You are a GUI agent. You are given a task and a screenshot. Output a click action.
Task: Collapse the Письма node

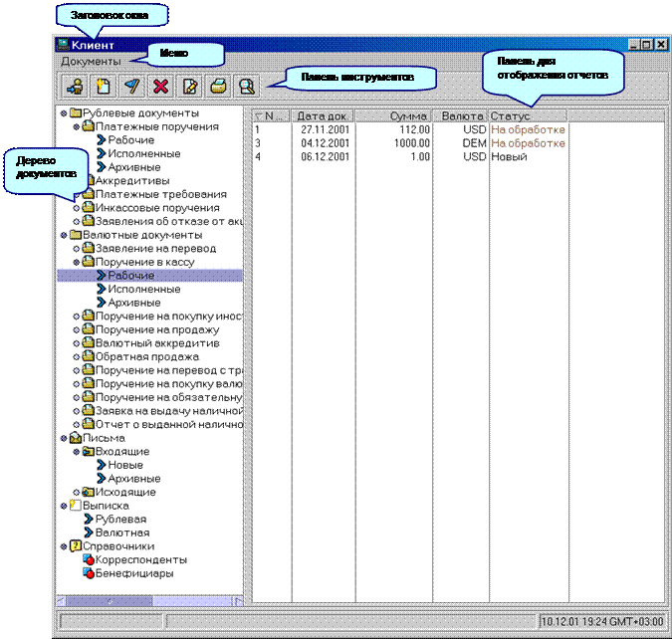pyautogui.click(x=64, y=438)
